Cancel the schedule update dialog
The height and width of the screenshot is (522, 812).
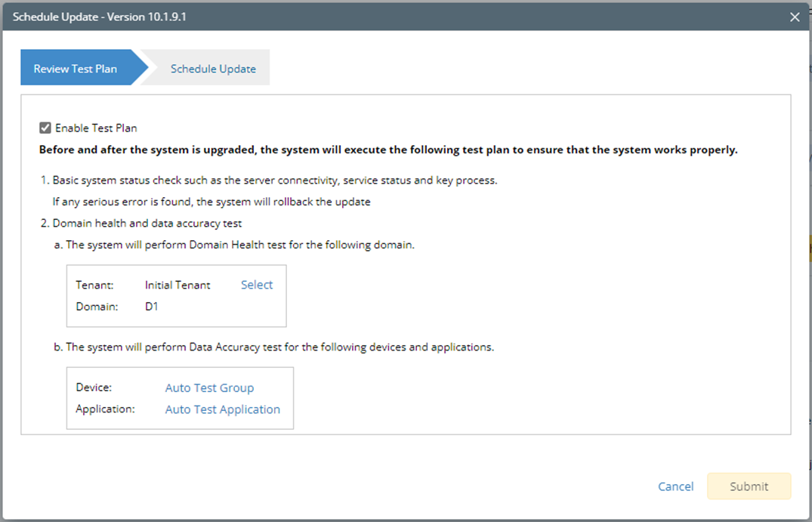(675, 486)
